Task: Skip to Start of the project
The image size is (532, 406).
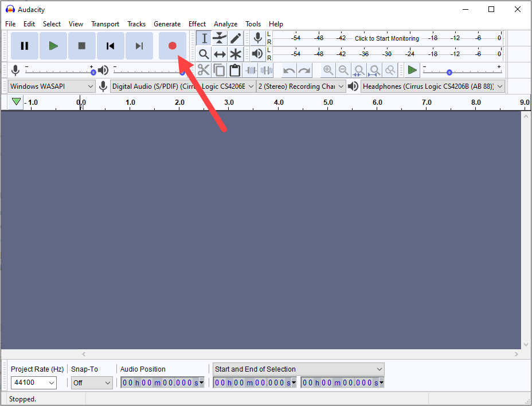Action: (x=110, y=46)
